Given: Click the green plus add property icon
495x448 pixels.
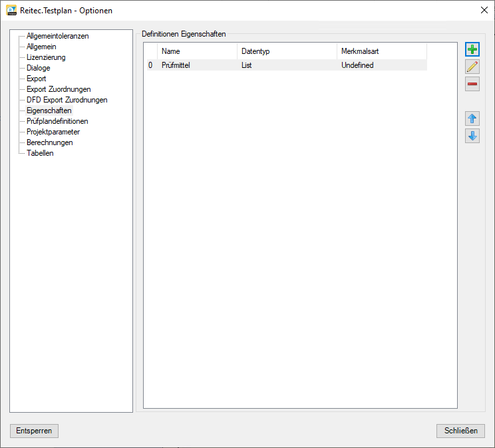Looking at the screenshot, I should pos(472,49).
